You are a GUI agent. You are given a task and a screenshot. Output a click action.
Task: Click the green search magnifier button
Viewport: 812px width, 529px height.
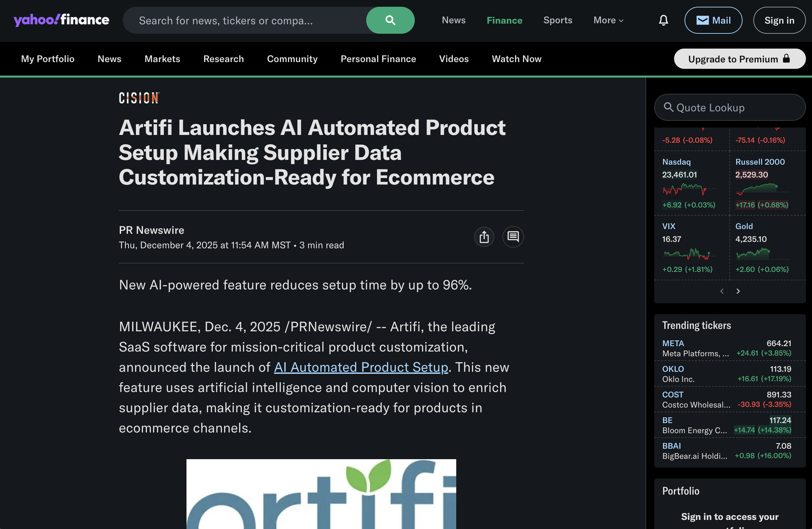(390, 21)
